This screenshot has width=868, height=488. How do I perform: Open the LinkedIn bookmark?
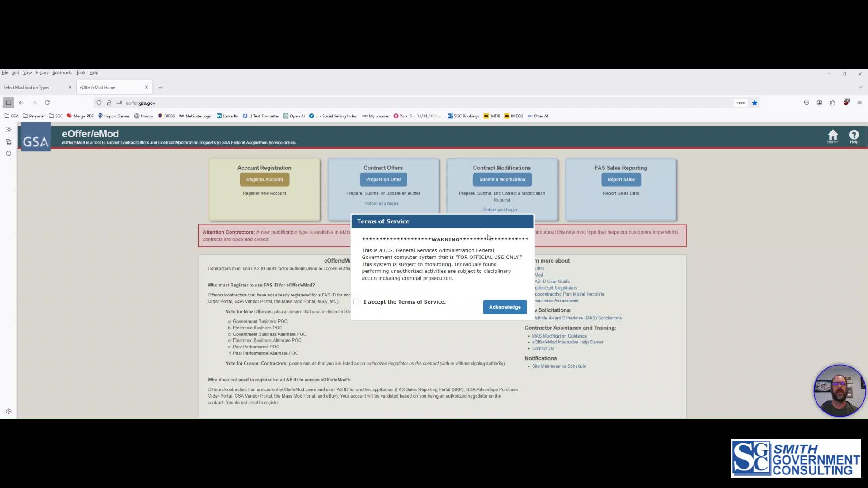click(x=227, y=116)
